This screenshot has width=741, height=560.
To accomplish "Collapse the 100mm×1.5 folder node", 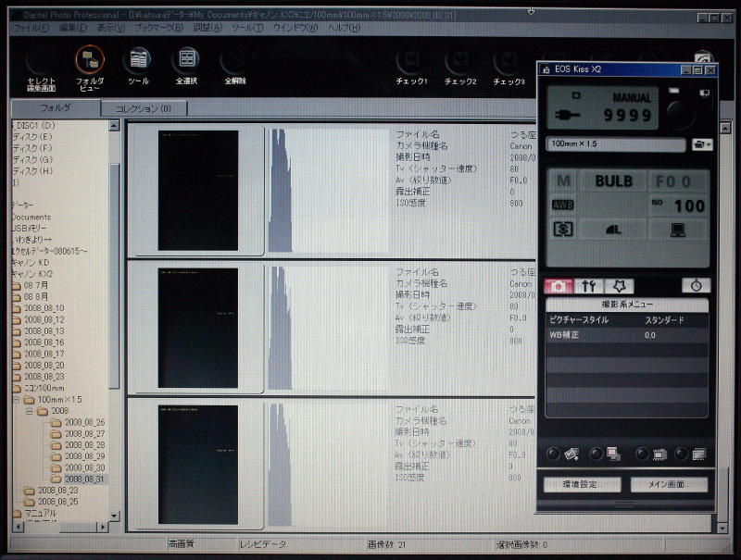I will tap(17, 400).
